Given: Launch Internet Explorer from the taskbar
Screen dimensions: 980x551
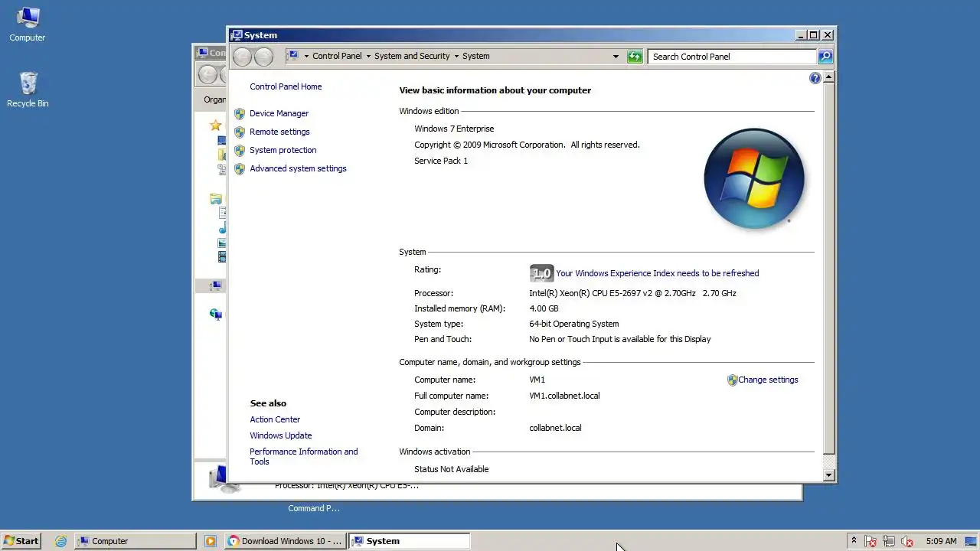Looking at the screenshot, I should point(60,541).
